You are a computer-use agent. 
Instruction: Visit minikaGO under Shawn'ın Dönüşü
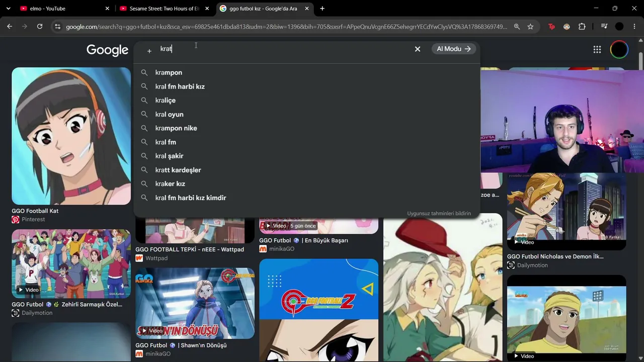[158, 354]
